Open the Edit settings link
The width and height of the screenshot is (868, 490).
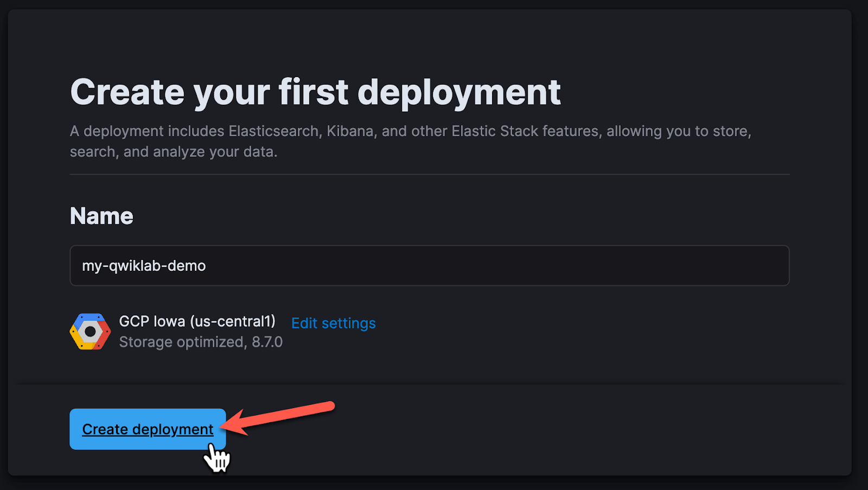pos(333,323)
